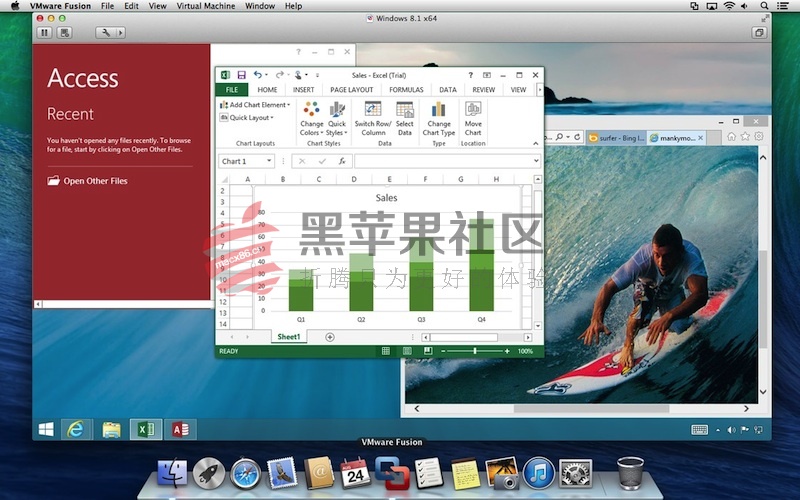Switch to Page Break Preview in status bar
Viewport: 800px width, 500px height.
tap(428, 351)
